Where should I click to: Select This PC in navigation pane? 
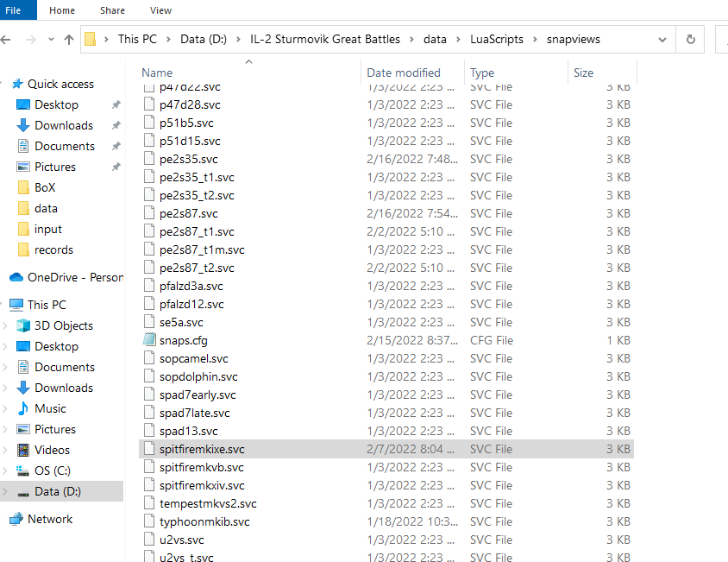tap(47, 305)
